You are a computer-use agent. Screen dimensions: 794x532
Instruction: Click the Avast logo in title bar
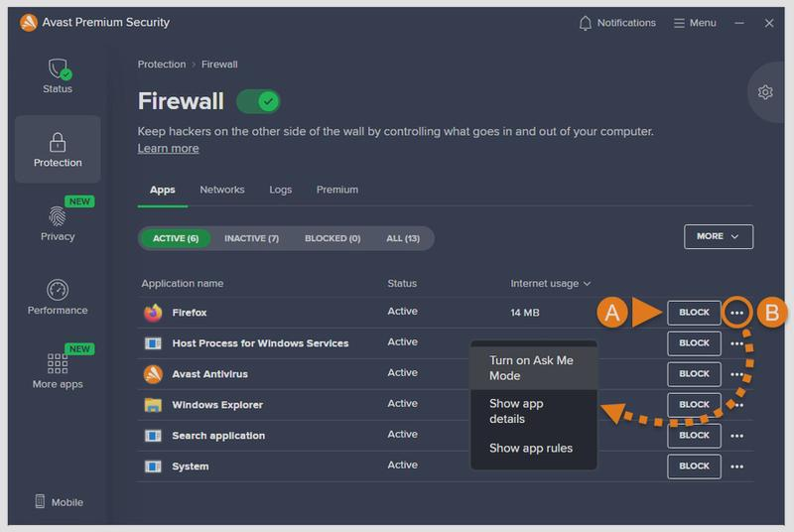click(29, 22)
